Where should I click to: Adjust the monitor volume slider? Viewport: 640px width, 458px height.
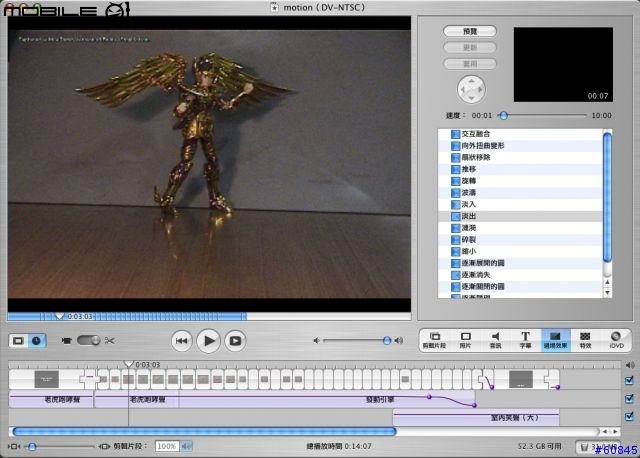pos(387,340)
